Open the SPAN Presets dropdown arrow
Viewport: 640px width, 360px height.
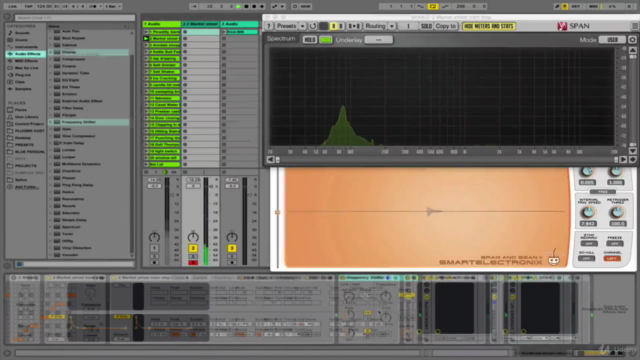pos(302,26)
